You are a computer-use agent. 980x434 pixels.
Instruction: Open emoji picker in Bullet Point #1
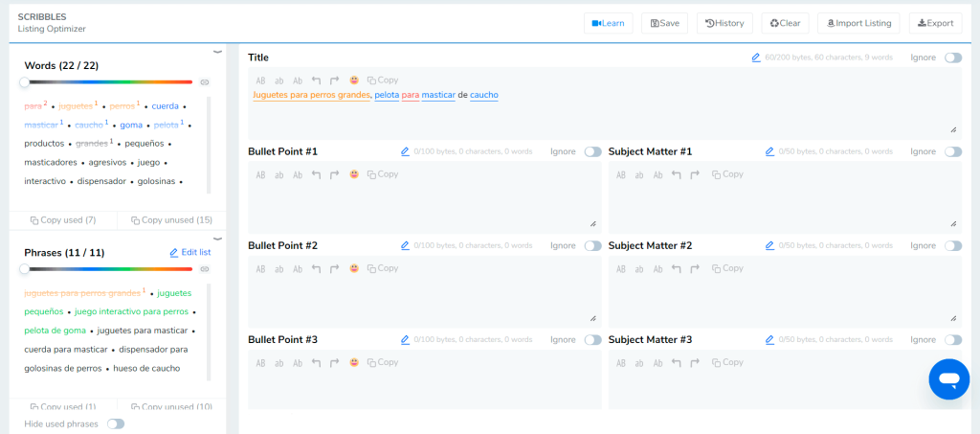(354, 174)
